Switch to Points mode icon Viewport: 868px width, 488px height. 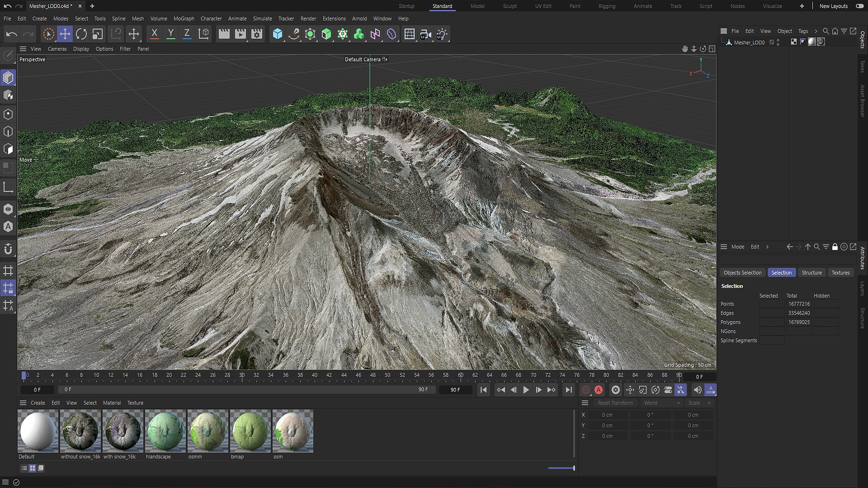[8, 114]
